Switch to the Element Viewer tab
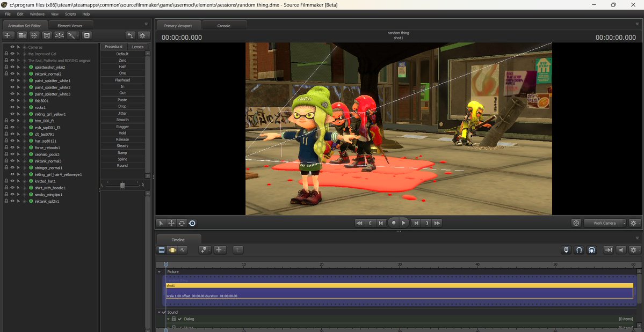Image resolution: width=644 pixels, height=332 pixels. coord(70,25)
